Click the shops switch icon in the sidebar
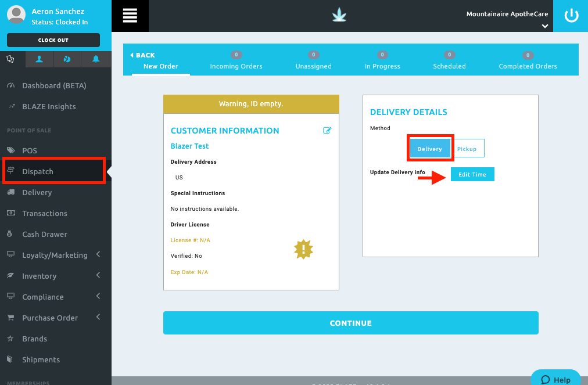This screenshot has height=385, width=588. 10,59
